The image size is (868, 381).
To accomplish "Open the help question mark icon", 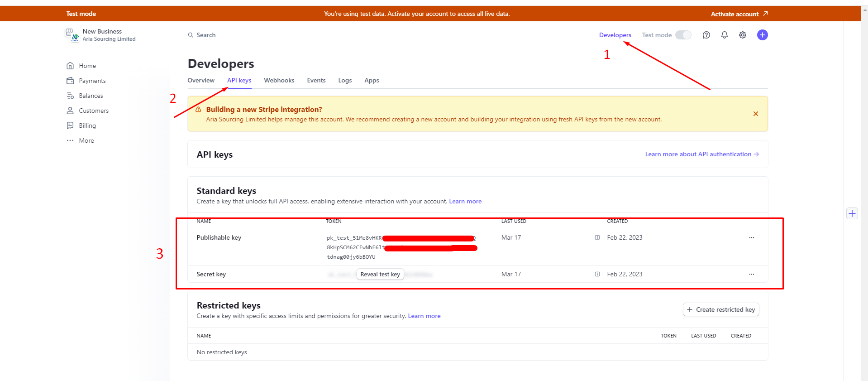I will (x=706, y=35).
